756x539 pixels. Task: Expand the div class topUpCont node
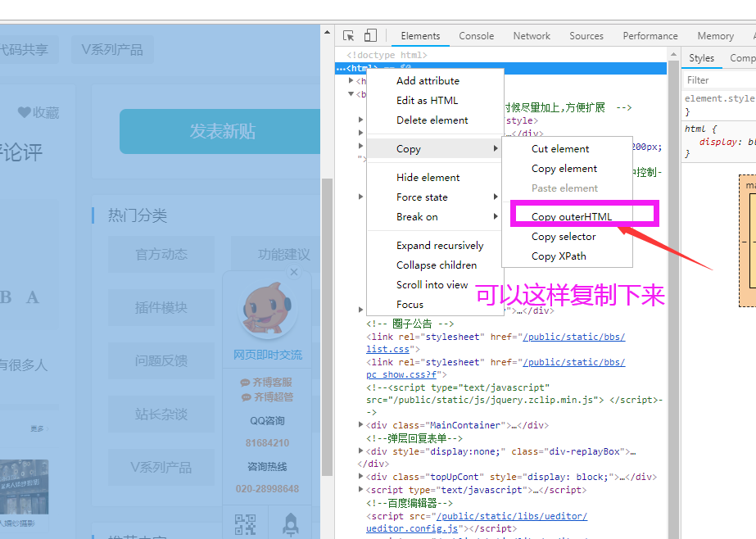362,477
